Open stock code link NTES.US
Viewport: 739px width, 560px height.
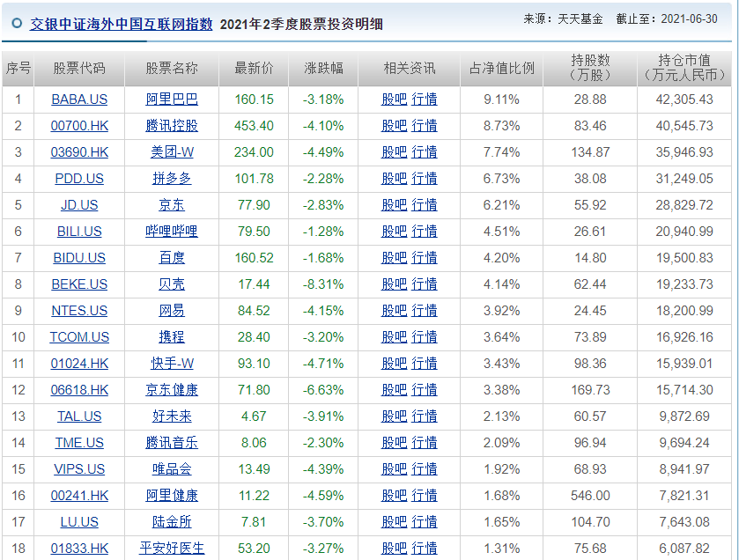[x=79, y=311]
